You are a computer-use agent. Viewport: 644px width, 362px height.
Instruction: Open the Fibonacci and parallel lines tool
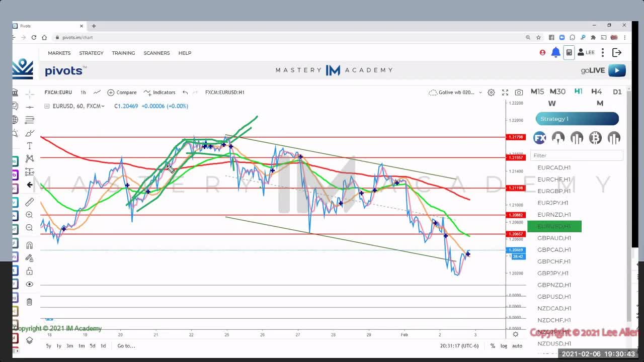[x=30, y=120]
